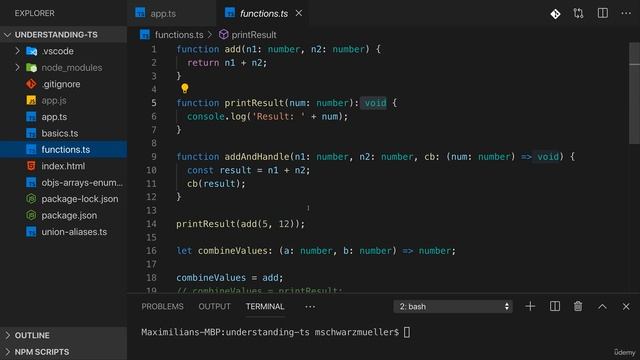The height and width of the screenshot is (360, 640).
Task: Open .gitignore in the explorer
Action: point(63,84)
